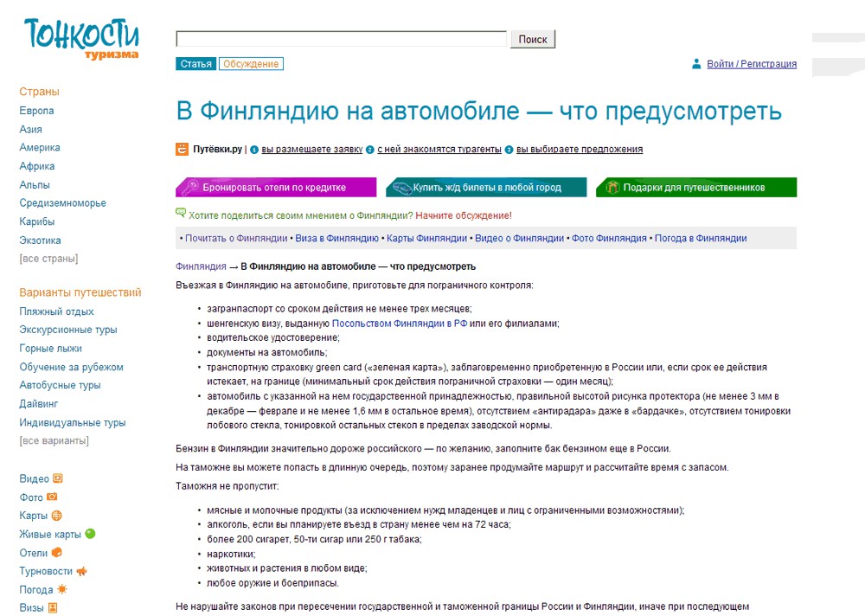This screenshot has height=616, width=865.
Task: Click the orange Путёвки.ру smiley icon
Action: click(182, 149)
